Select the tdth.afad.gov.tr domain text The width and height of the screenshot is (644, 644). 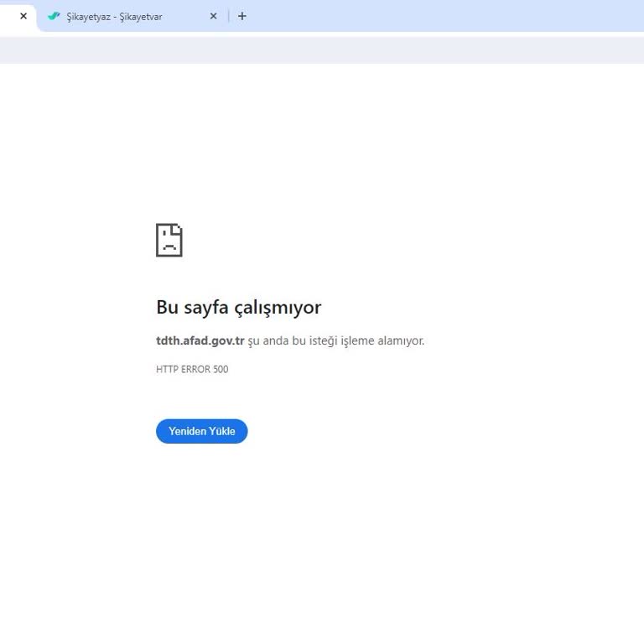coord(200,340)
